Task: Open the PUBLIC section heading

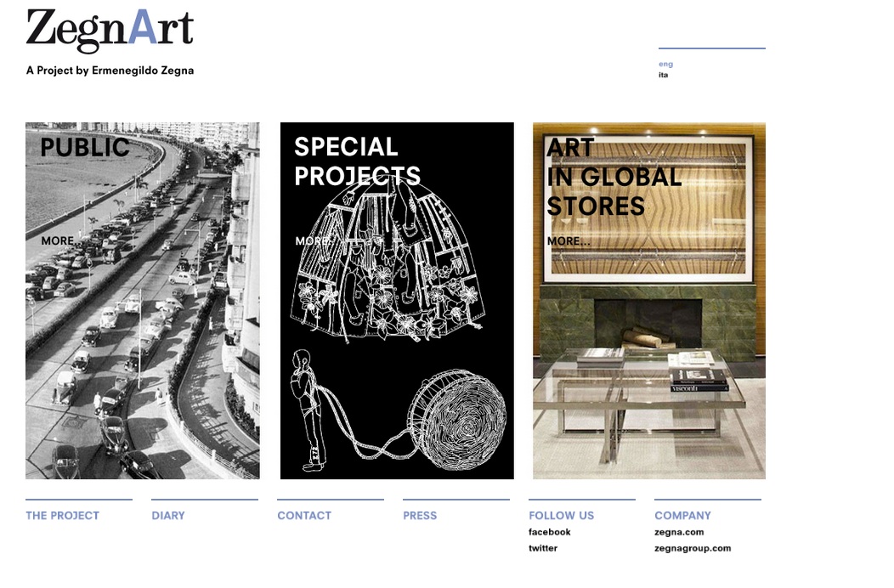Action: tap(85, 148)
